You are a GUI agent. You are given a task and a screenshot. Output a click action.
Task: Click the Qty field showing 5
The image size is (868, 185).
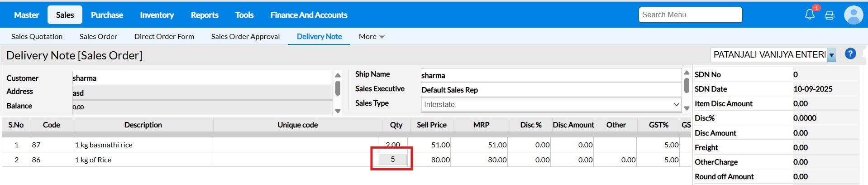[392, 160]
